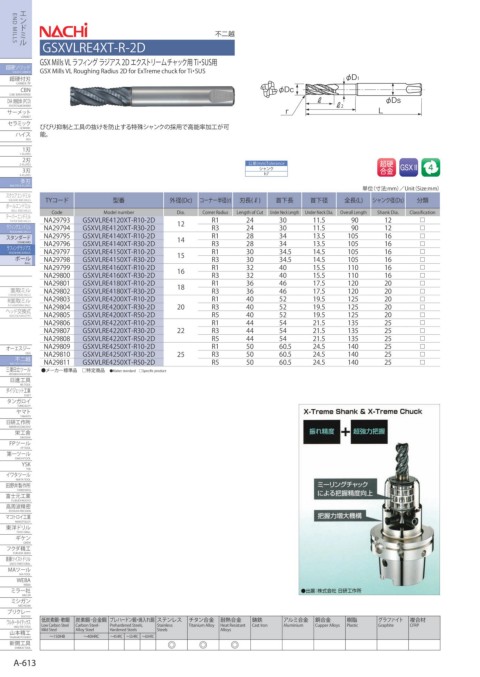Click the green 4-flute badge
This screenshot has height=677, width=480.
[431, 167]
